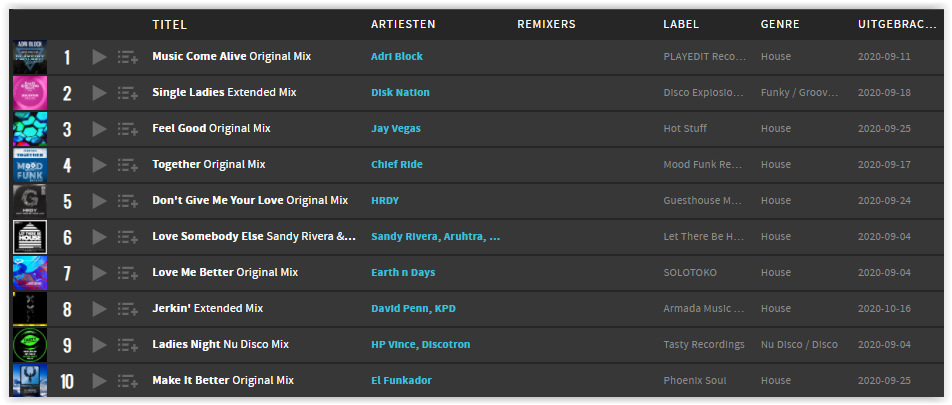Add Jerkin' Extended Mix to queue

pos(128,309)
